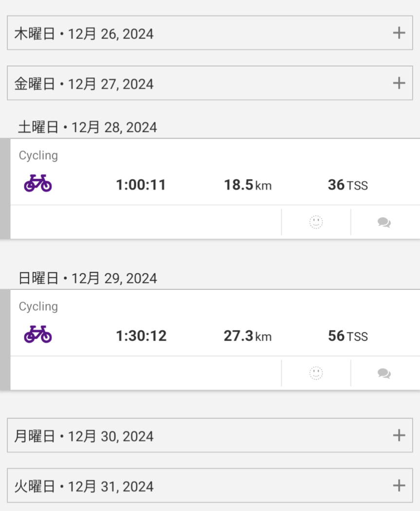Open the 1:30:12 cycling workout

141,336
